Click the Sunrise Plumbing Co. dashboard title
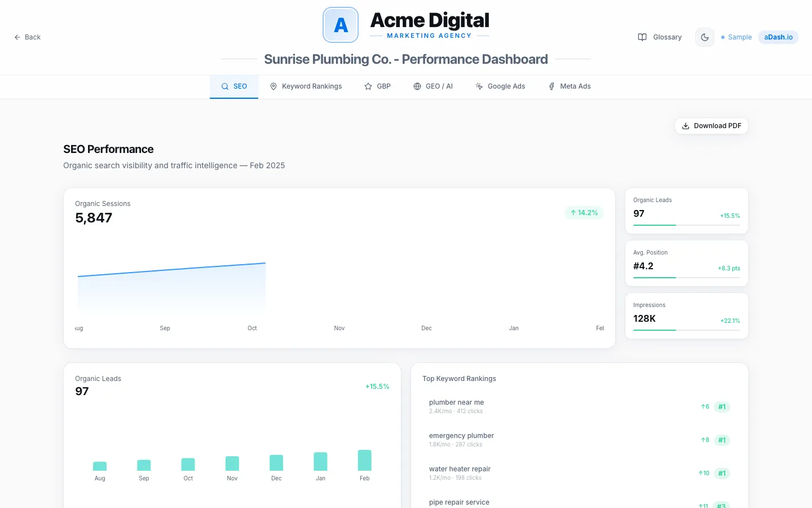This screenshot has width=812, height=508. click(406, 59)
